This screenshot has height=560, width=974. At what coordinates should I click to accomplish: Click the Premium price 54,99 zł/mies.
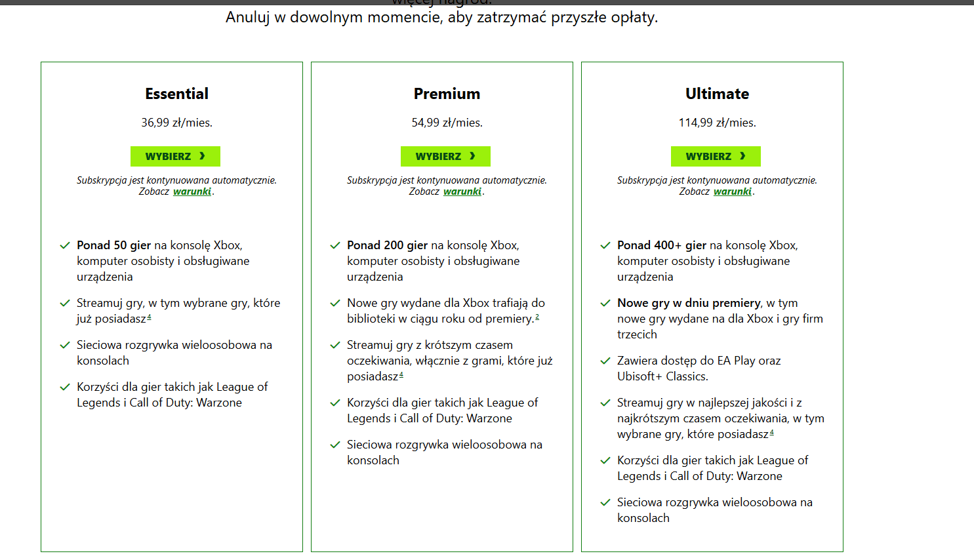pos(447,123)
